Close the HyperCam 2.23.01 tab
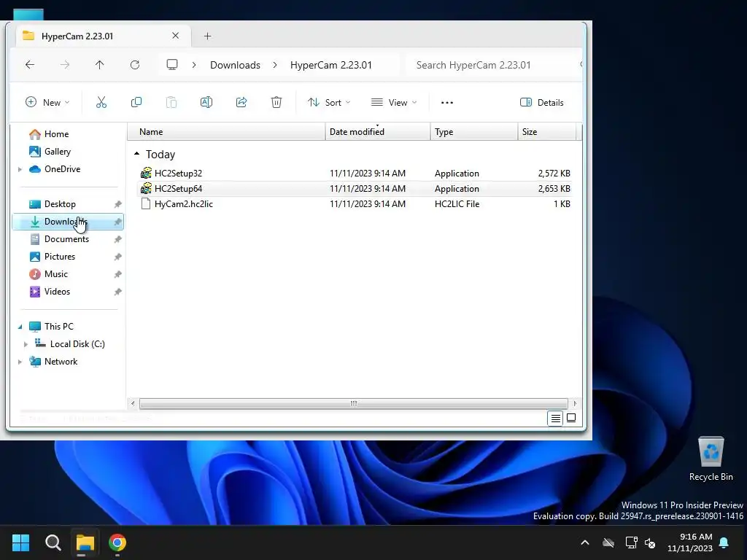This screenshot has height=560, width=747. coord(175,36)
